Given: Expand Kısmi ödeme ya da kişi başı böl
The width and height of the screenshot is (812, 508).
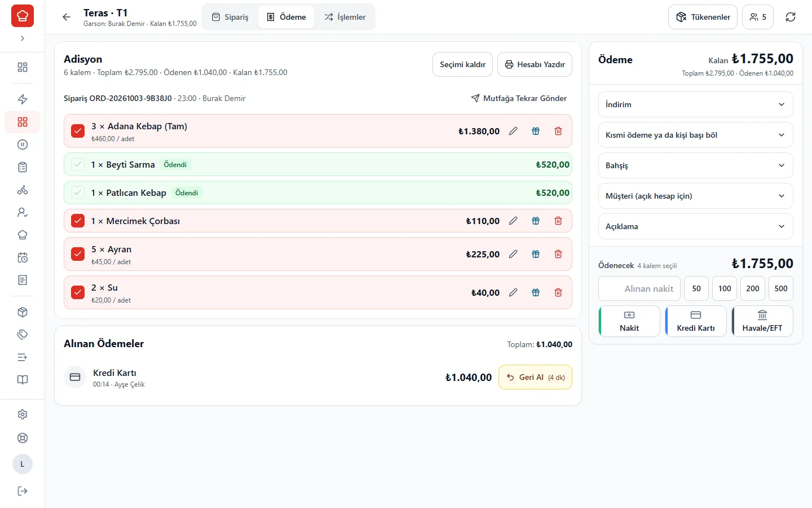Looking at the screenshot, I should tap(695, 135).
